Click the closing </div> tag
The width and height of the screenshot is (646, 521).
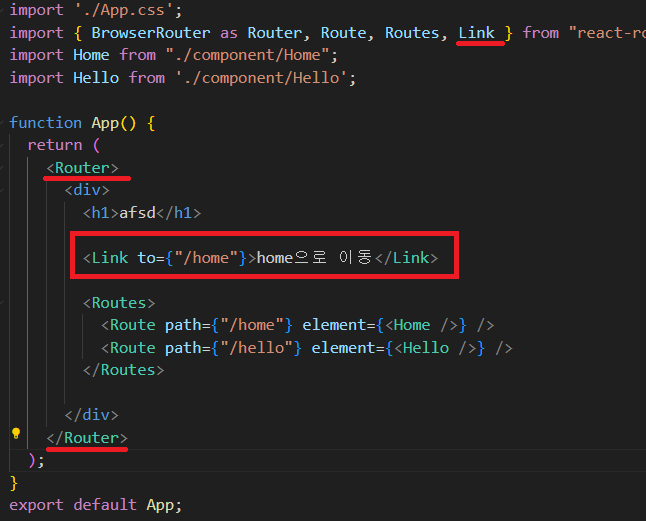coord(91,415)
